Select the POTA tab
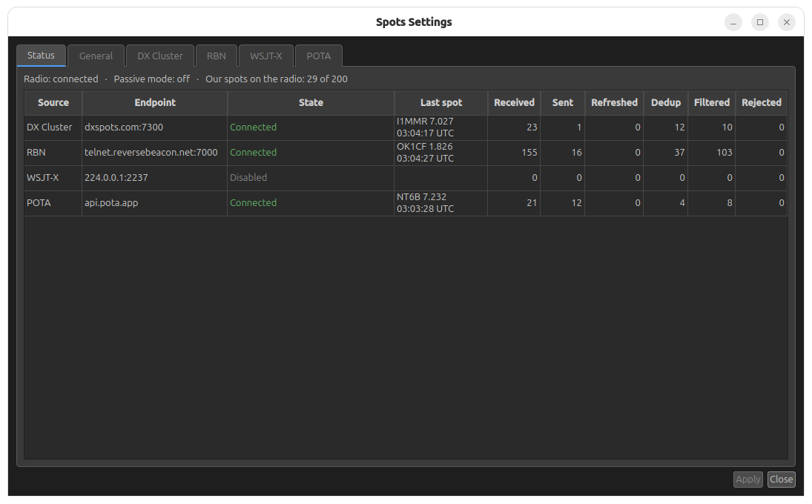 (x=318, y=56)
